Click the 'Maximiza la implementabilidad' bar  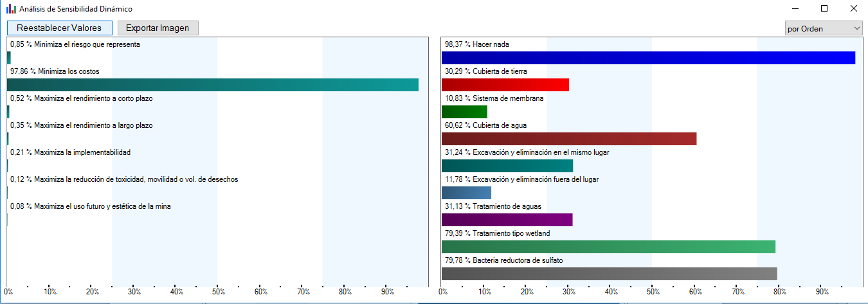coord(8,166)
